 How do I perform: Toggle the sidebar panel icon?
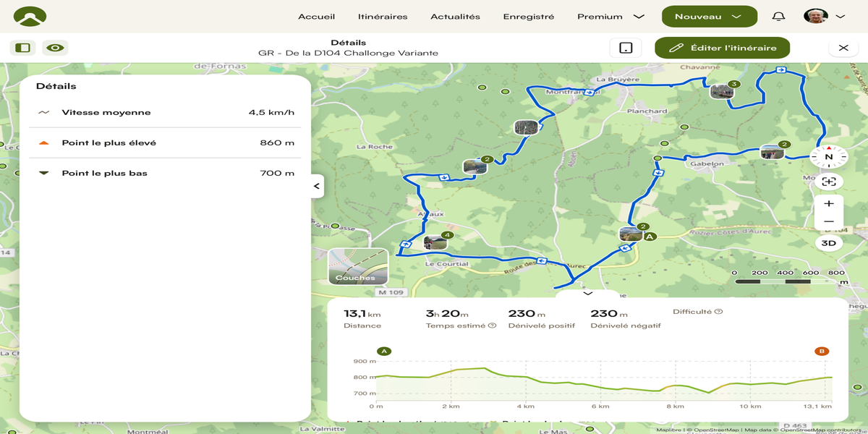coord(23,48)
